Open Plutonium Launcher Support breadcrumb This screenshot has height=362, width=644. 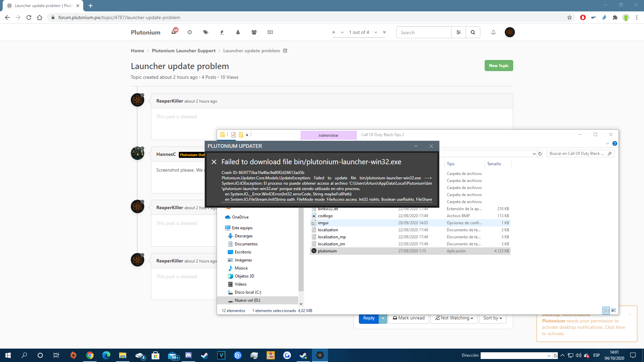click(183, 51)
